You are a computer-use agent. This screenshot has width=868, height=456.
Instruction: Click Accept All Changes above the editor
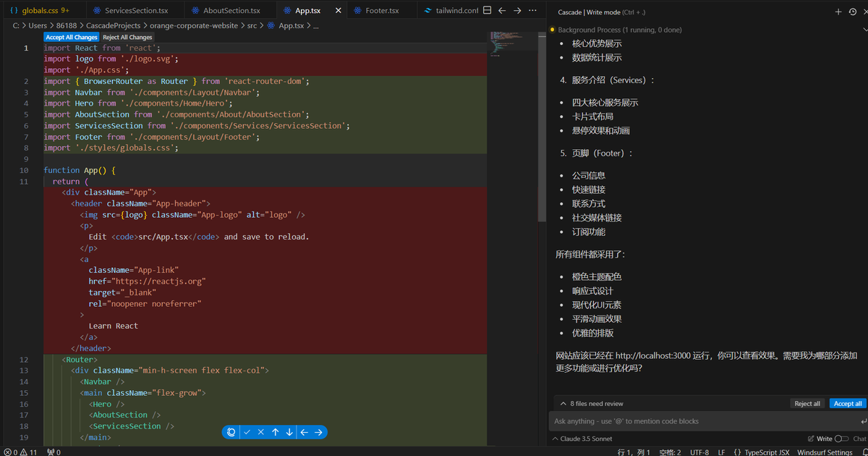(72, 37)
